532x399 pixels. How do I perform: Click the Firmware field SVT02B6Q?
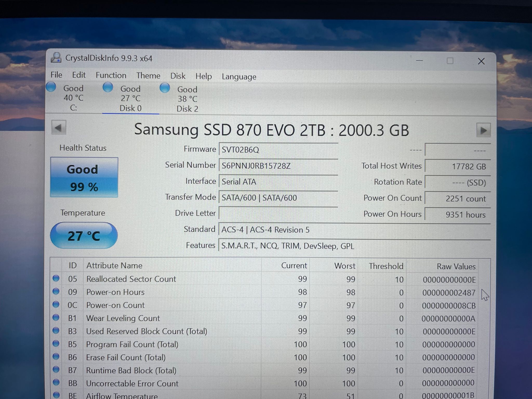[x=278, y=150]
